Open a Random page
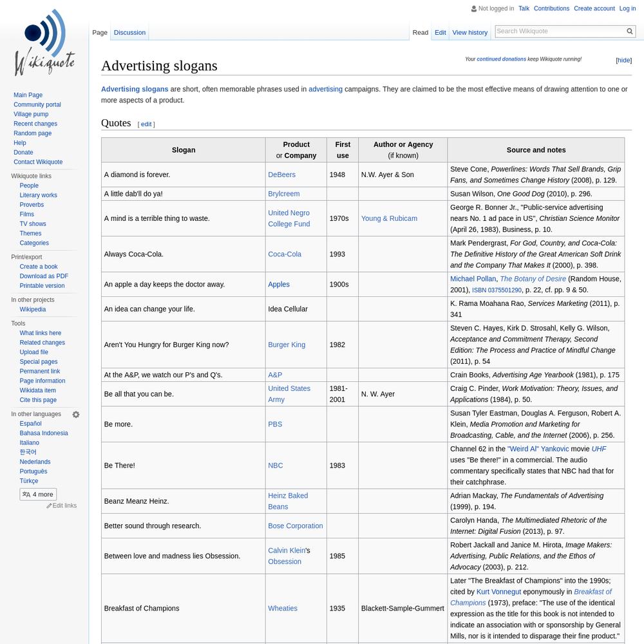 point(32,133)
